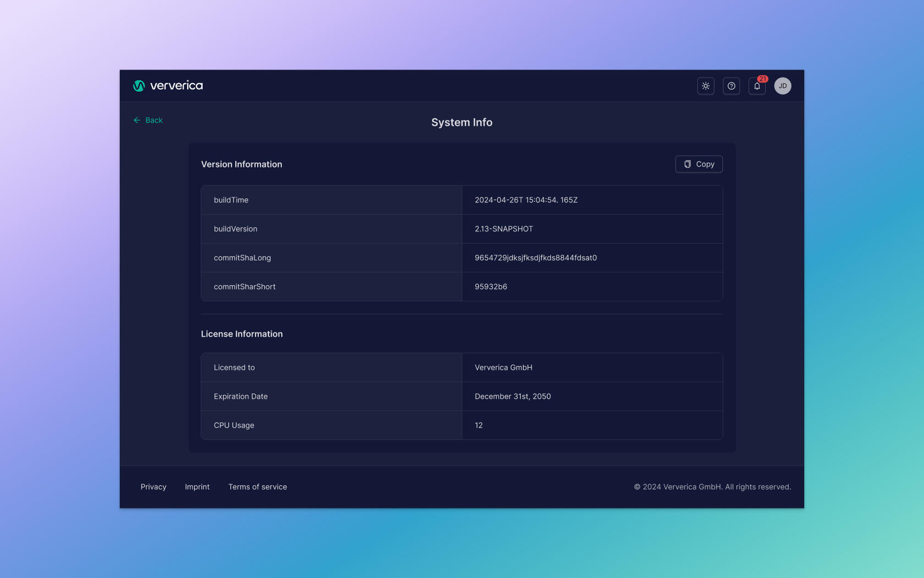Viewport: 924px width, 578px height.
Task: Click the red notification count badge
Action: (762, 79)
